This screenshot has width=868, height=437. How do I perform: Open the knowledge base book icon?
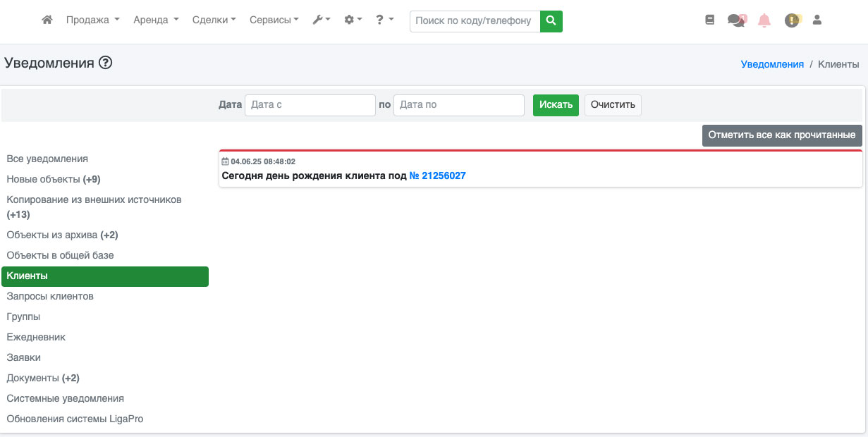710,20
